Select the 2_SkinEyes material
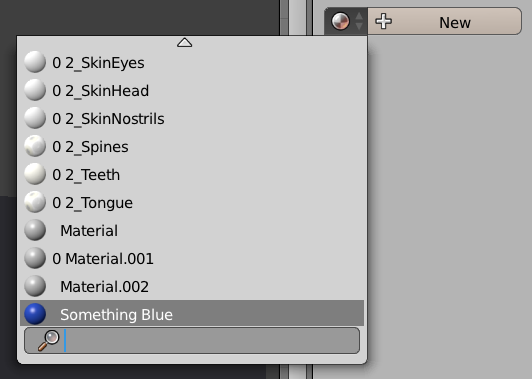532x379 pixels. point(192,62)
